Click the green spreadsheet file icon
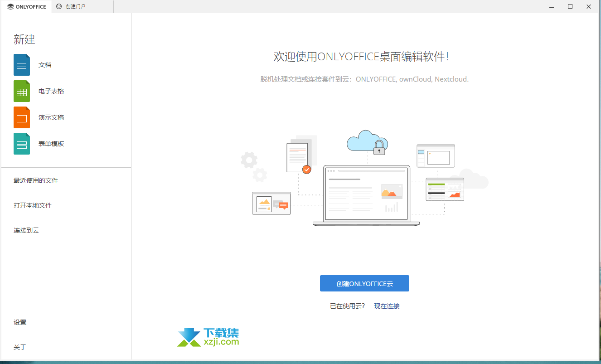The width and height of the screenshot is (601, 364). click(22, 91)
